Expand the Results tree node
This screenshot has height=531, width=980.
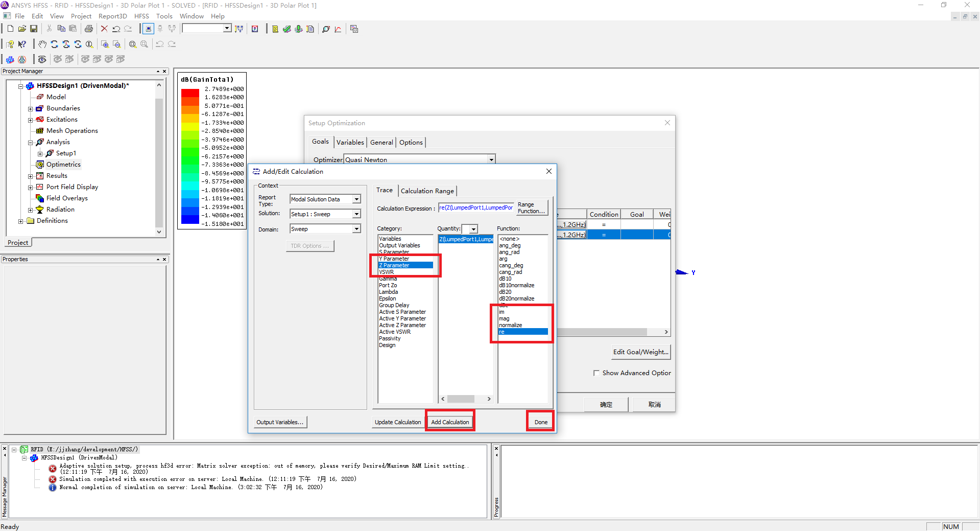point(30,176)
